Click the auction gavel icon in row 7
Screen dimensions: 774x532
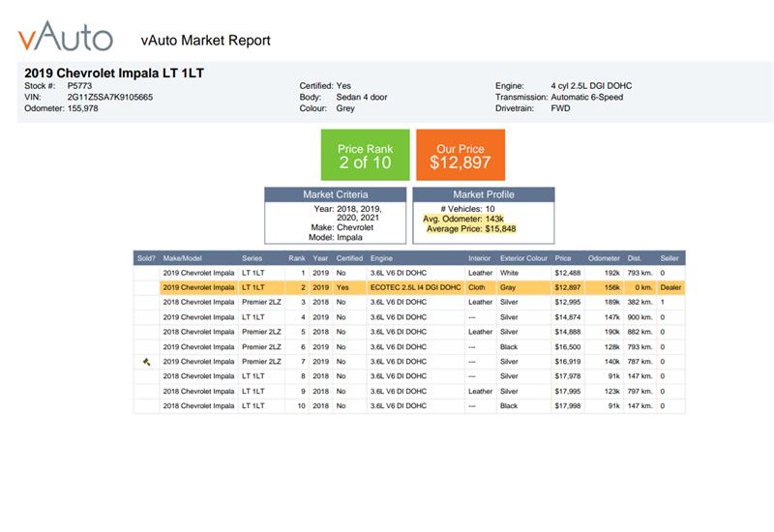pos(147,362)
